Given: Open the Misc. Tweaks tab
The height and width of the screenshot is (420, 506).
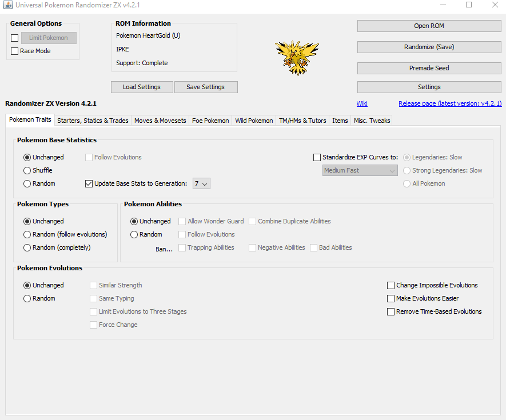Looking at the screenshot, I should tap(372, 121).
